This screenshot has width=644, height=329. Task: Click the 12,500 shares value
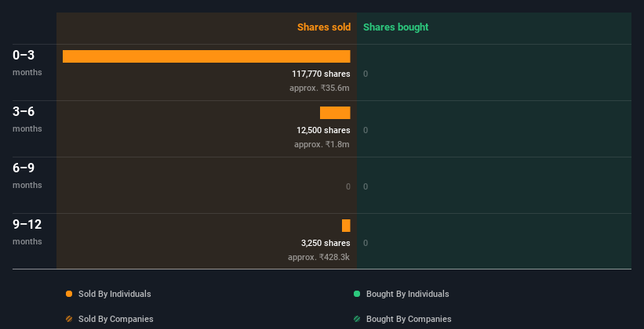324,130
